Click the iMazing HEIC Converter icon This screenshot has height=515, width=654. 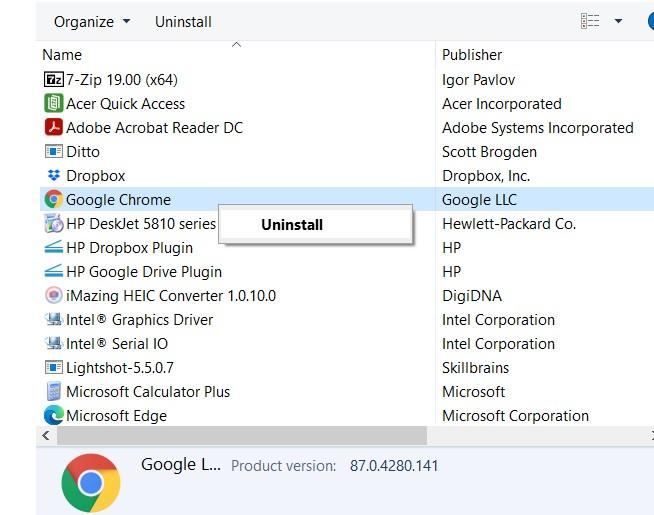pyautogui.click(x=53, y=295)
